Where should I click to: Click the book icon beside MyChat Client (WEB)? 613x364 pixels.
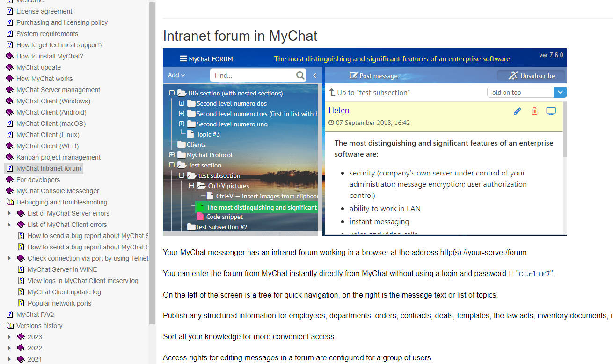point(10,146)
